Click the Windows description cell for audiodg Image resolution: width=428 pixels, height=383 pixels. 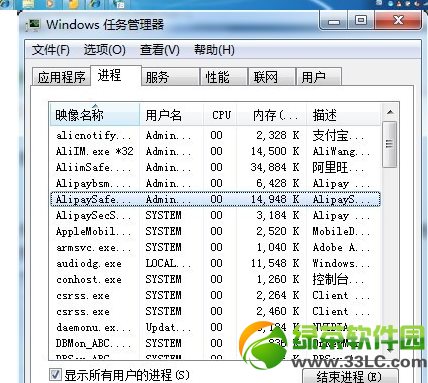pos(341,263)
